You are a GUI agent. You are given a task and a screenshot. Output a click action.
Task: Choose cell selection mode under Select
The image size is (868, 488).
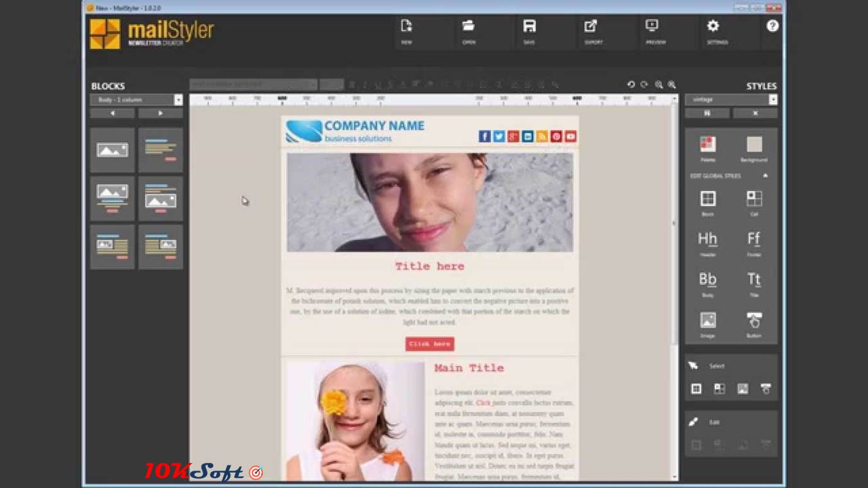click(x=719, y=389)
